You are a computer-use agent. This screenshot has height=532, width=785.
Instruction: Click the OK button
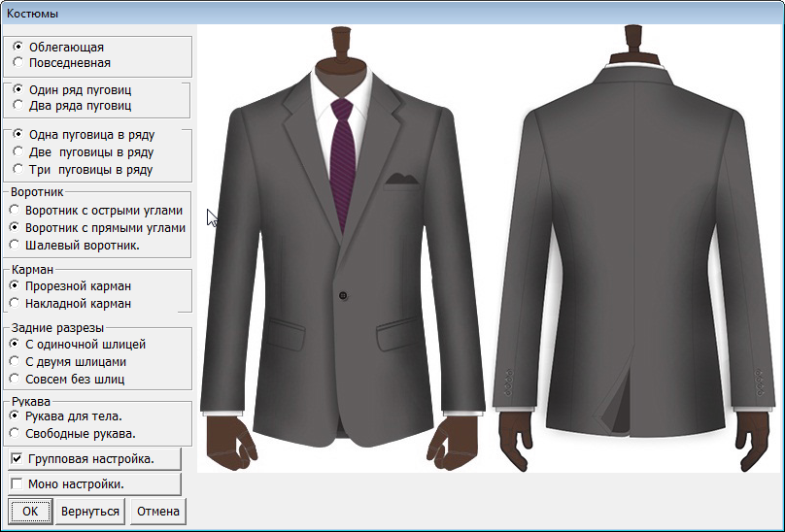30,511
